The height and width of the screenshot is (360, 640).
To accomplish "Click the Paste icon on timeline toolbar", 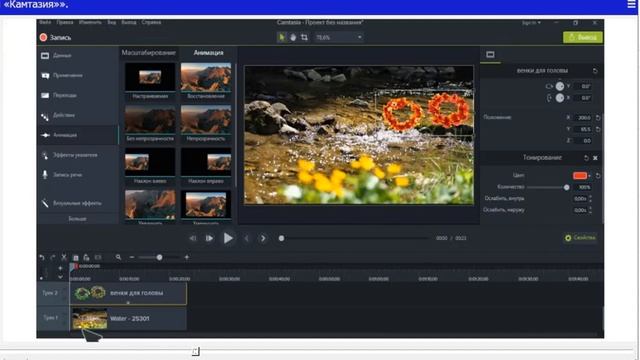I will (x=86, y=258).
